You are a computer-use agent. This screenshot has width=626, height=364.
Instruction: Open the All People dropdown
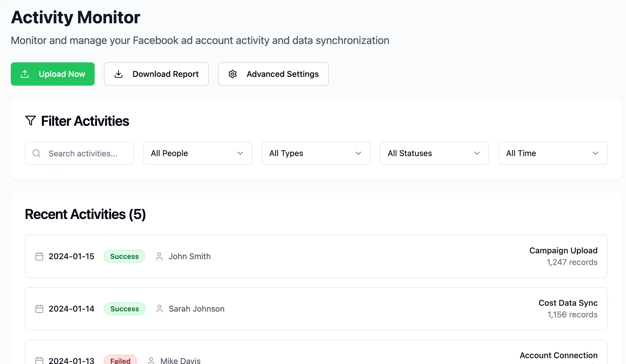click(197, 153)
